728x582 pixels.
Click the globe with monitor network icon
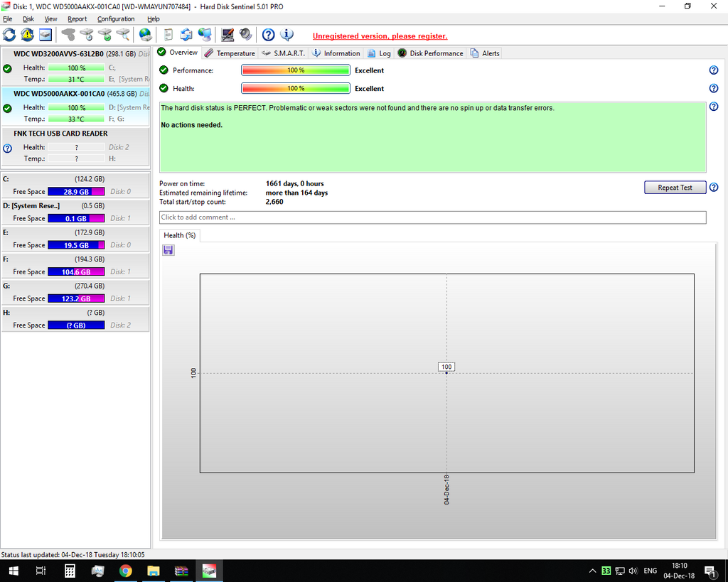[205, 35]
